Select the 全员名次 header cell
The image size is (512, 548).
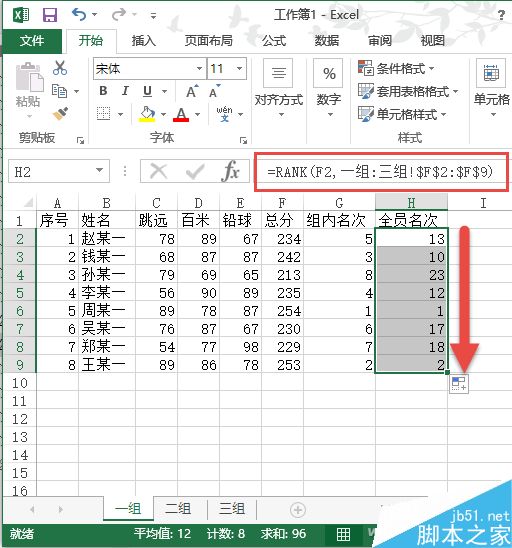click(x=411, y=220)
